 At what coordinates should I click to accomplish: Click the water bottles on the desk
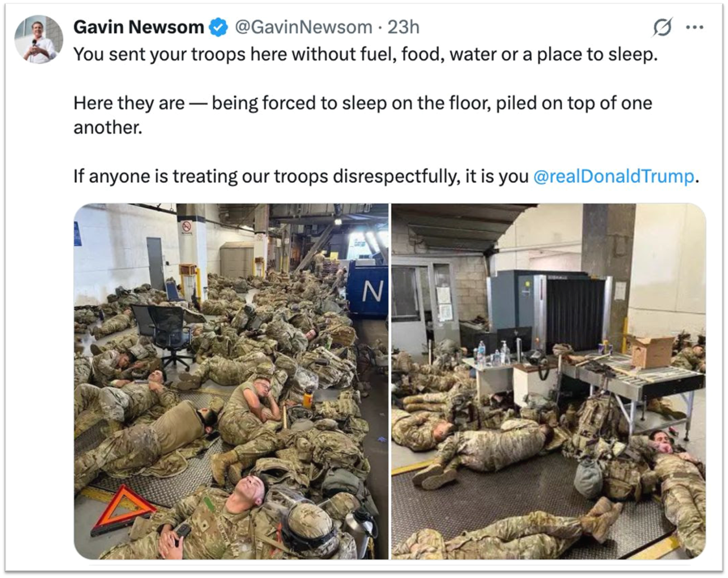click(492, 354)
